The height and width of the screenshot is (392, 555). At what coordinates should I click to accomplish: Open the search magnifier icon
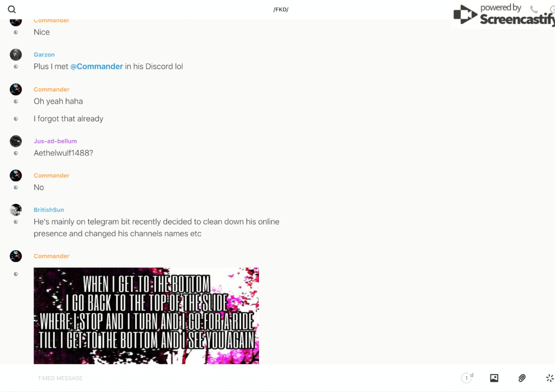12,10
